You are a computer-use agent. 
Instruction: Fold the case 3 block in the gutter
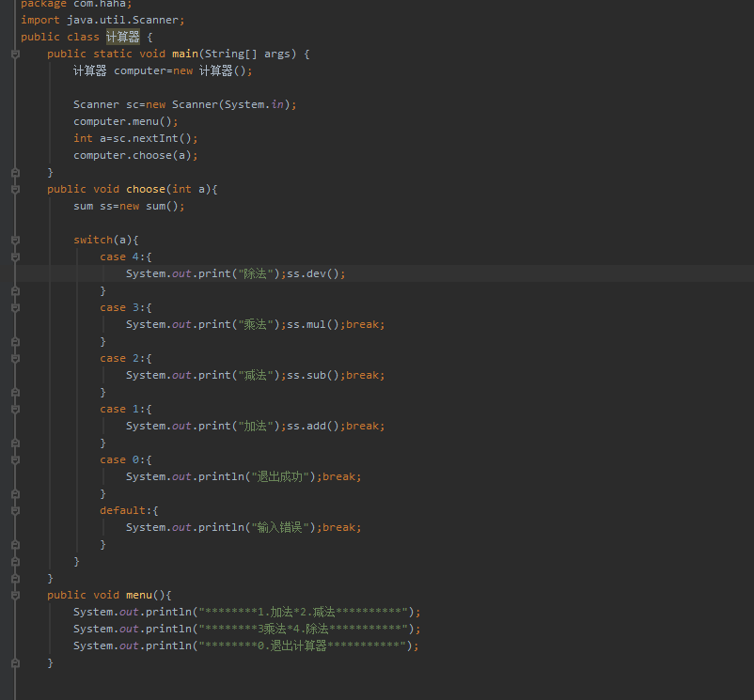click(x=15, y=308)
